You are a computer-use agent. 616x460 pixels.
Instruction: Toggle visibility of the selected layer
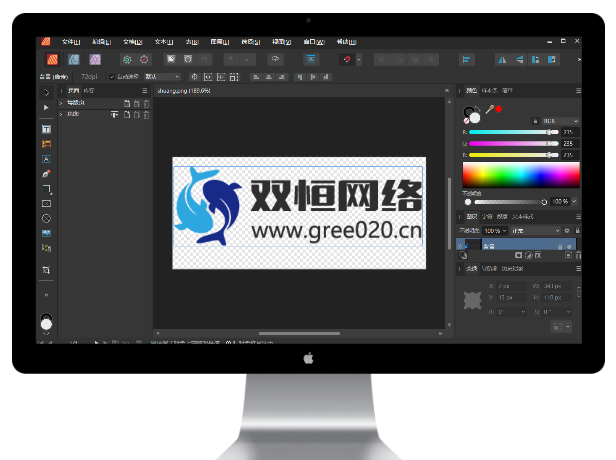click(570, 244)
